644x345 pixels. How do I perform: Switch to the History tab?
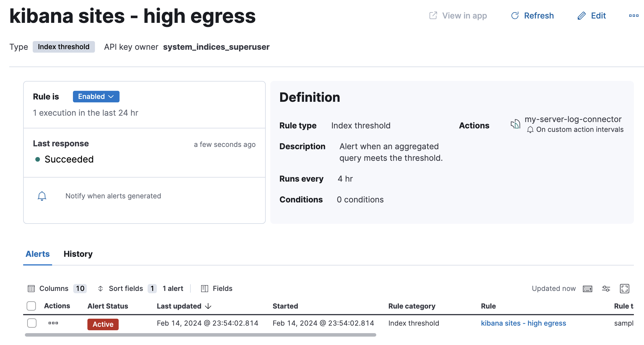[78, 254]
